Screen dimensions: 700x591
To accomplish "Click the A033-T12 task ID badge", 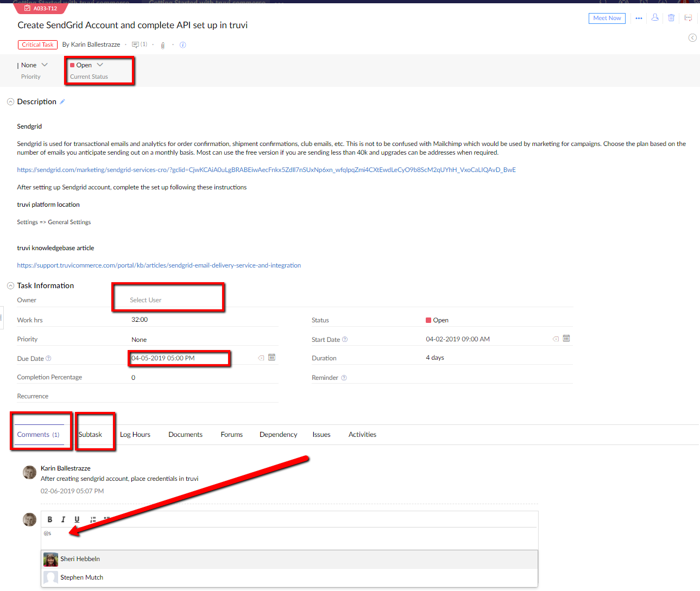I will point(41,8).
